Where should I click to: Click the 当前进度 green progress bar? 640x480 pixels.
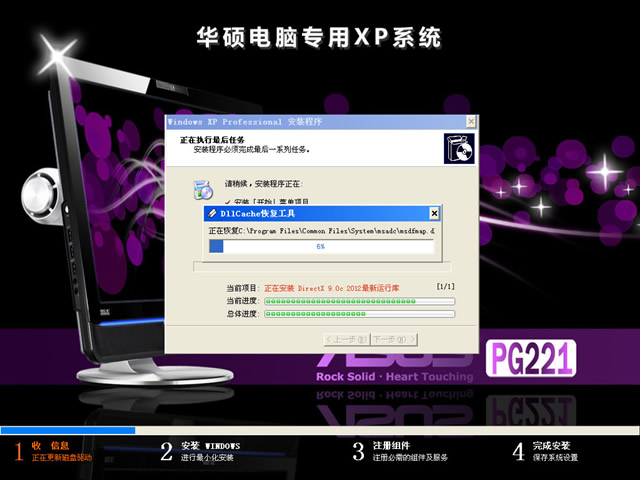[x=360, y=301]
